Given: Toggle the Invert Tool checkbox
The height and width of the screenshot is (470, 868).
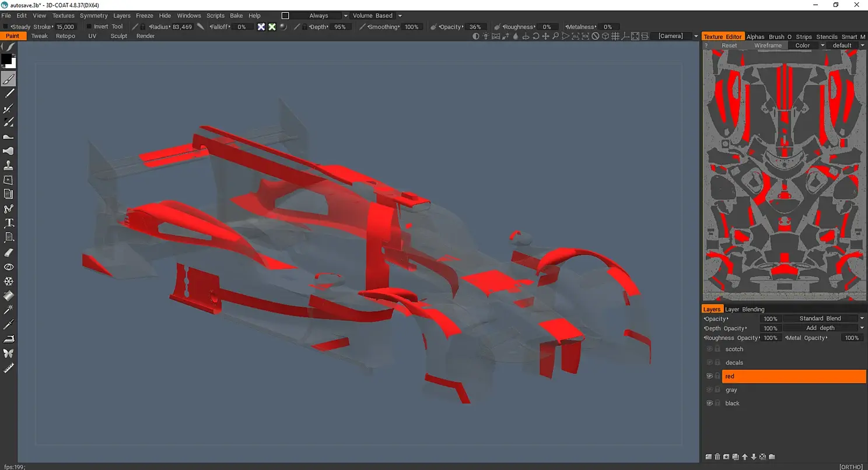Looking at the screenshot, I should tap(89, 27).
